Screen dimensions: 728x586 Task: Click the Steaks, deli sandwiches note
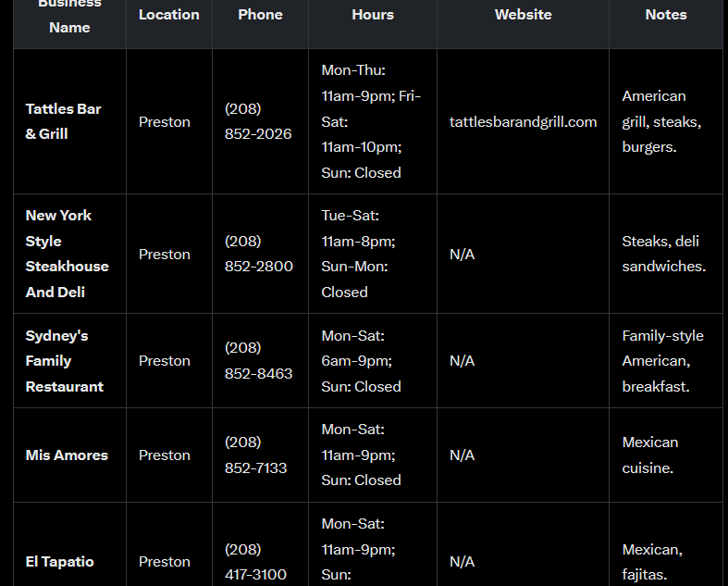pos(663,254)
